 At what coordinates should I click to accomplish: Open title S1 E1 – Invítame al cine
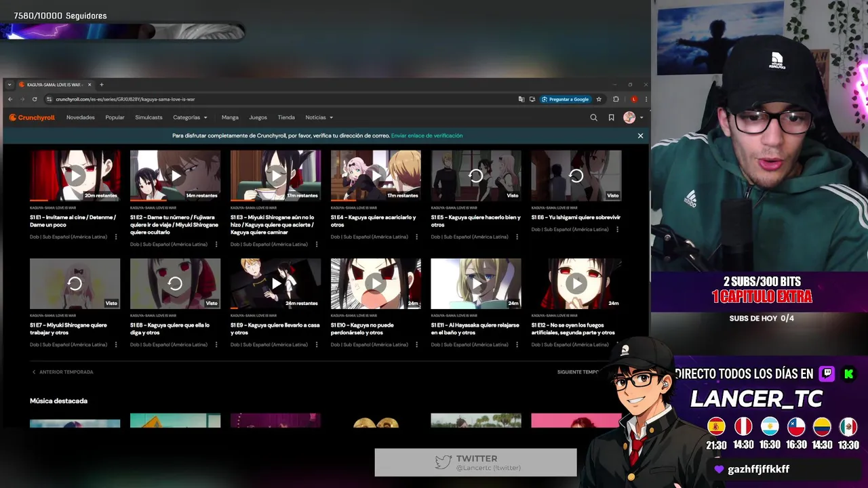pos(73,221)
